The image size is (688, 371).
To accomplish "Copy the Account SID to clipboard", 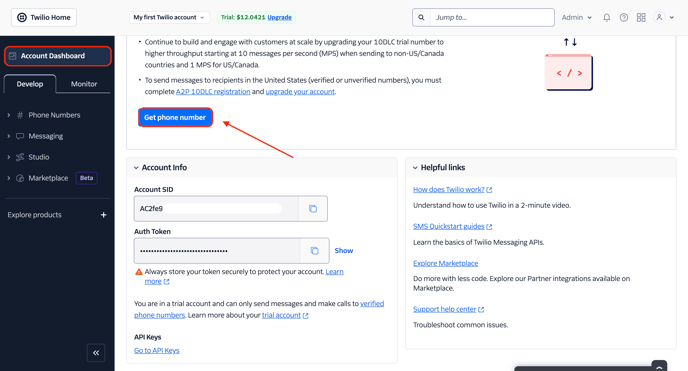I will tap(313, 209).
